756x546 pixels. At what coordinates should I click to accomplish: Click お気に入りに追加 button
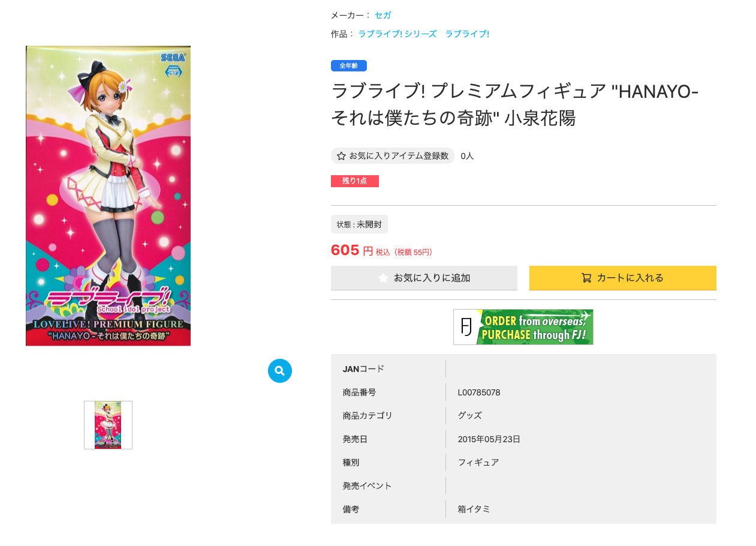tap(424, 278)
